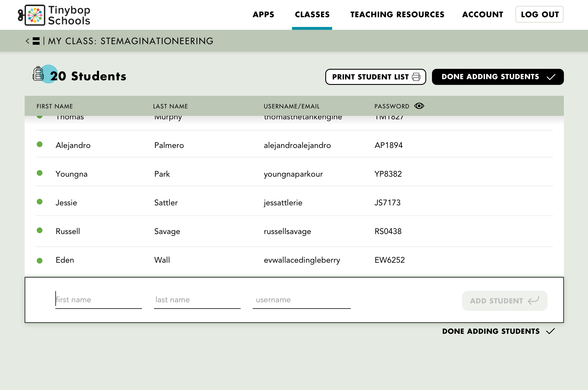Click the black Done Adding Students button
This screenshot has height=390, width=588.
point(498,77)
